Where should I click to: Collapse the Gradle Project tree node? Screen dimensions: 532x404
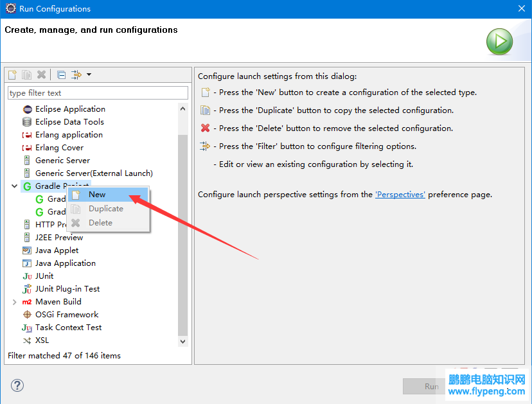[15, 186]
